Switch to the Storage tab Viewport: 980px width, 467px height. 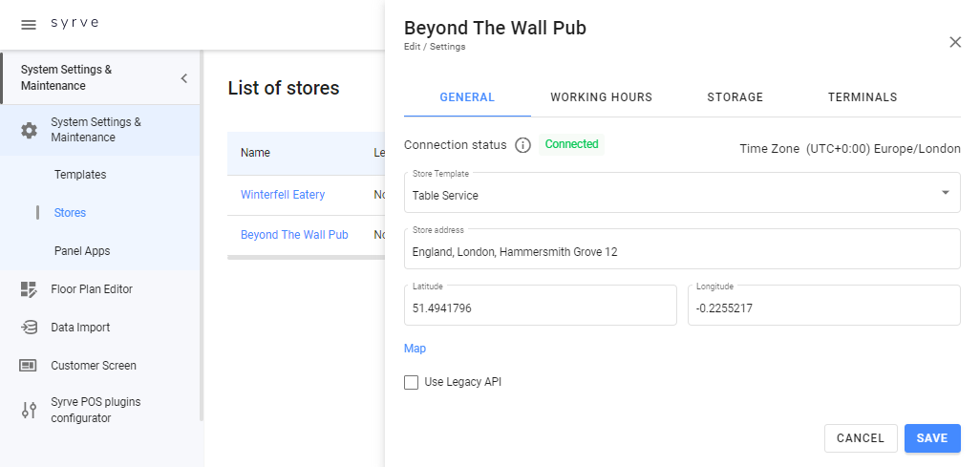735,97
